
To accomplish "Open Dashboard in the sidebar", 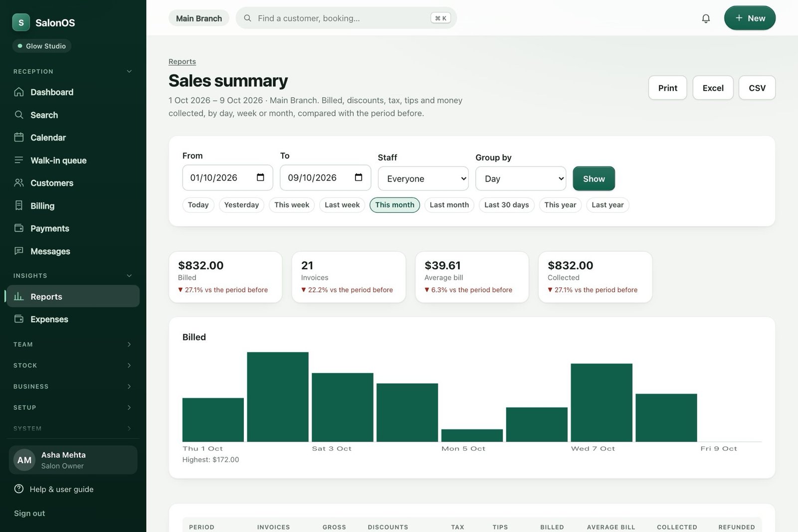I will click(73, 92).
